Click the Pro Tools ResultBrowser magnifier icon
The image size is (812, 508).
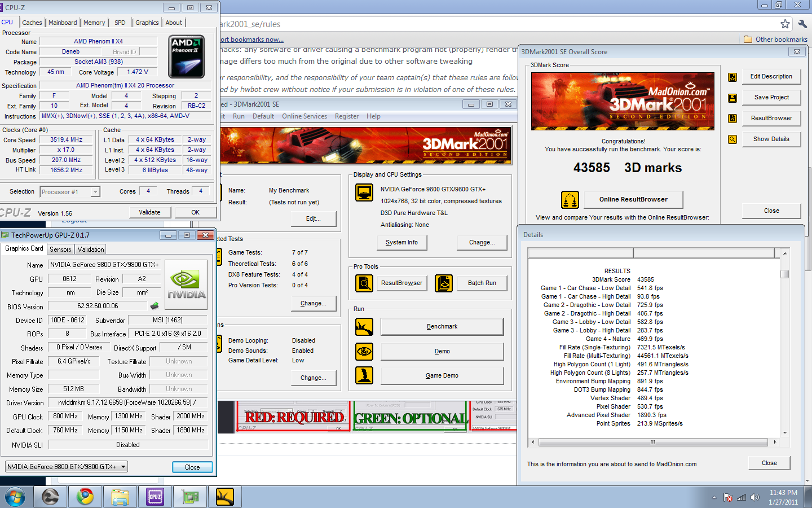[x=364, y=283]
